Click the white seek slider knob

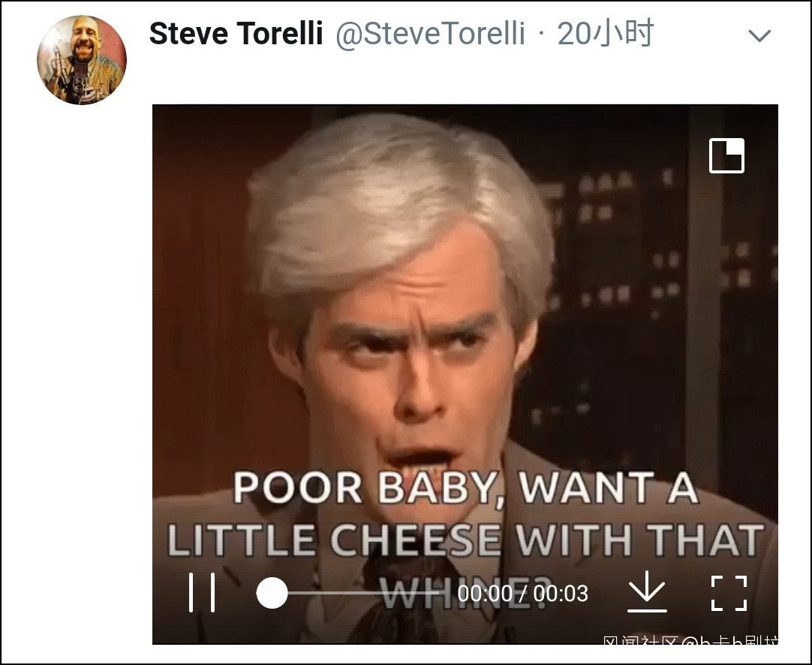click(x=272, y=593)
